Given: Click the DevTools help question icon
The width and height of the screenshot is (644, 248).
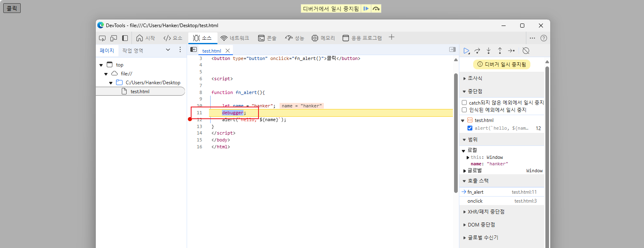Looking at the screenshot, I should pos(544,38).
